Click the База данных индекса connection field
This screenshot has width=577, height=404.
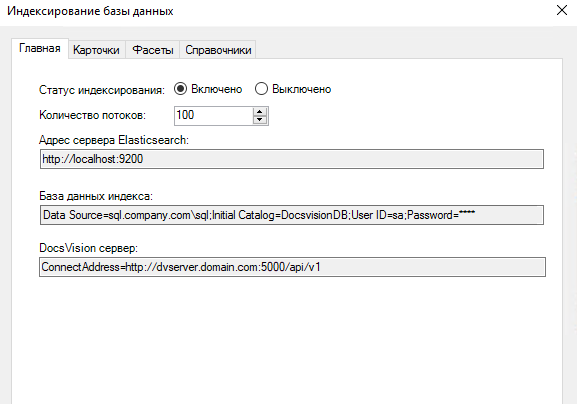(292, 215)
